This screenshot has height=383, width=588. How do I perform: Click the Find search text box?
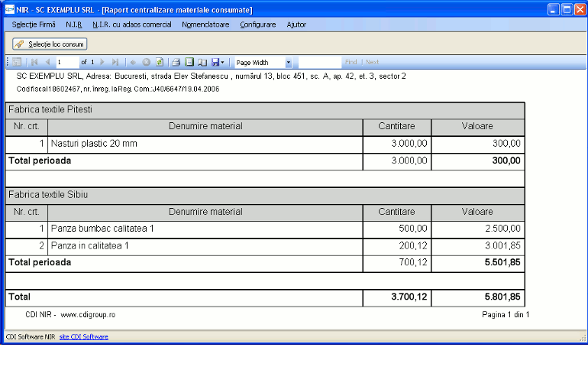click(320, 62)
